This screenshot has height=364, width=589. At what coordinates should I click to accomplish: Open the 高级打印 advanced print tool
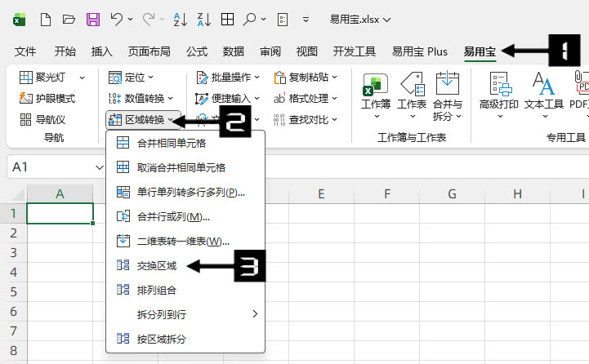click(x=498, y=92)
